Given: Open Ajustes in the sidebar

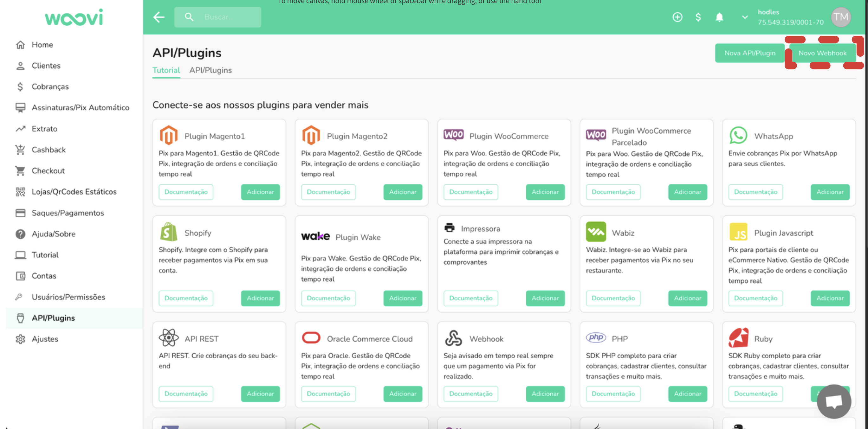Looking at the screenshot, I should [x=45, y=339].
